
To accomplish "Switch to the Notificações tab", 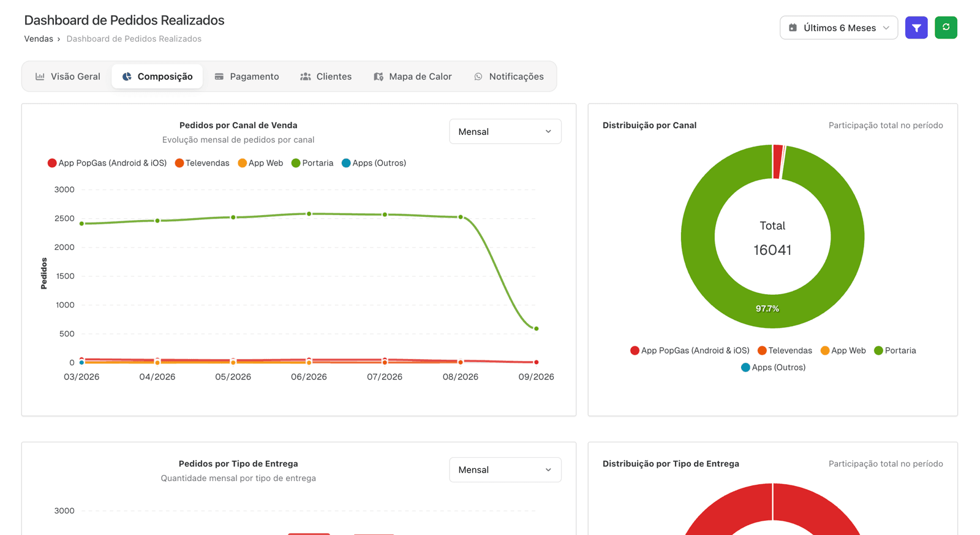I will 509,77.
